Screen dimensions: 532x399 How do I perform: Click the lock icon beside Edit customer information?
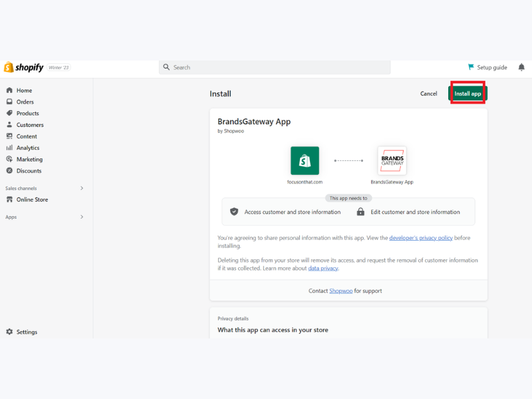coord(360,211)
